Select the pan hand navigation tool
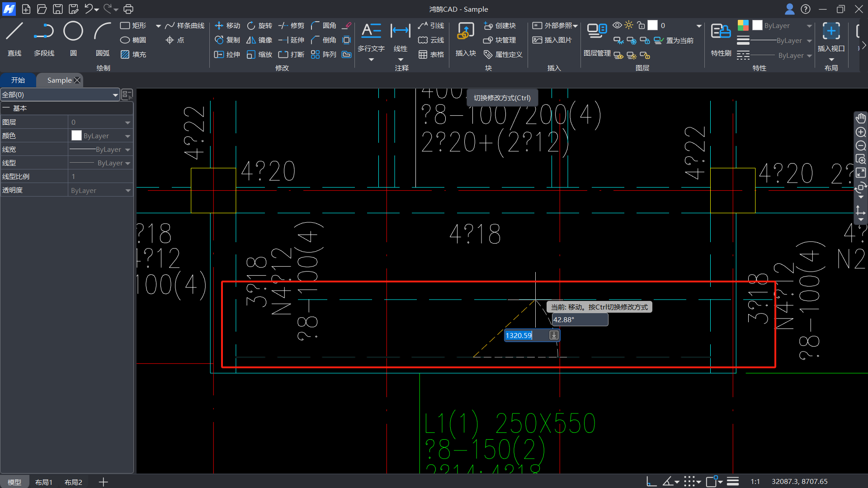868x488 pixels. click(860, 118)
